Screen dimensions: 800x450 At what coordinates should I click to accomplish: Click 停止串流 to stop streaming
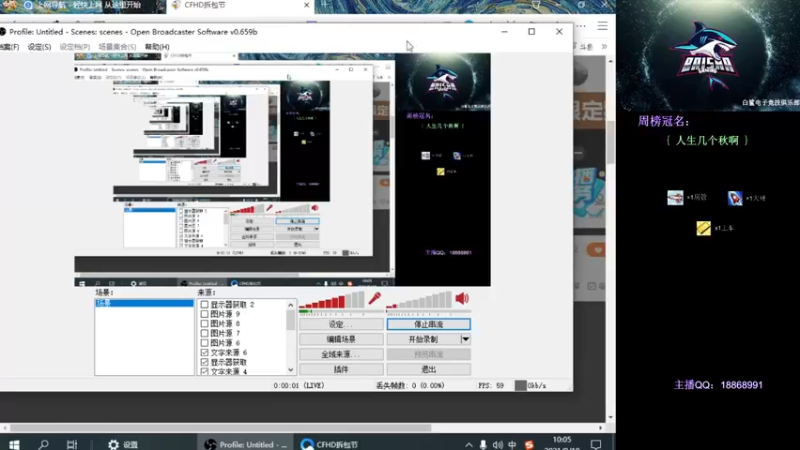coord(429,324)
